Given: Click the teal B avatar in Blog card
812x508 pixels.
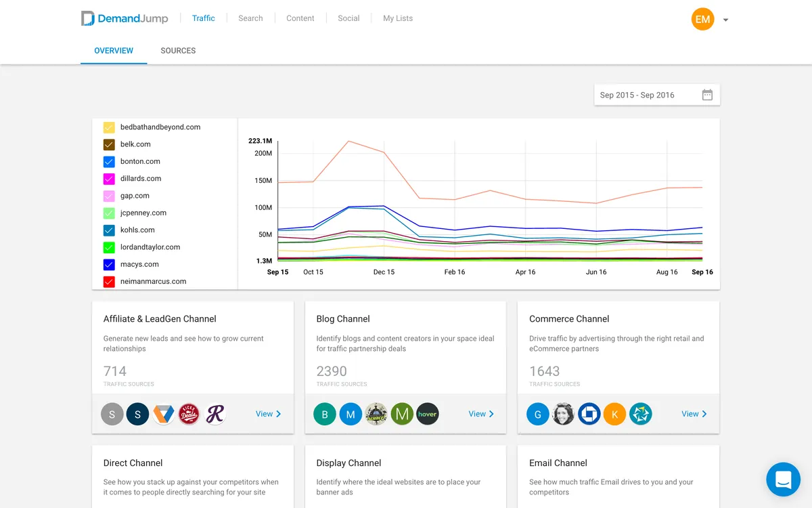Looking at the screenshot, I should [325, 414].
